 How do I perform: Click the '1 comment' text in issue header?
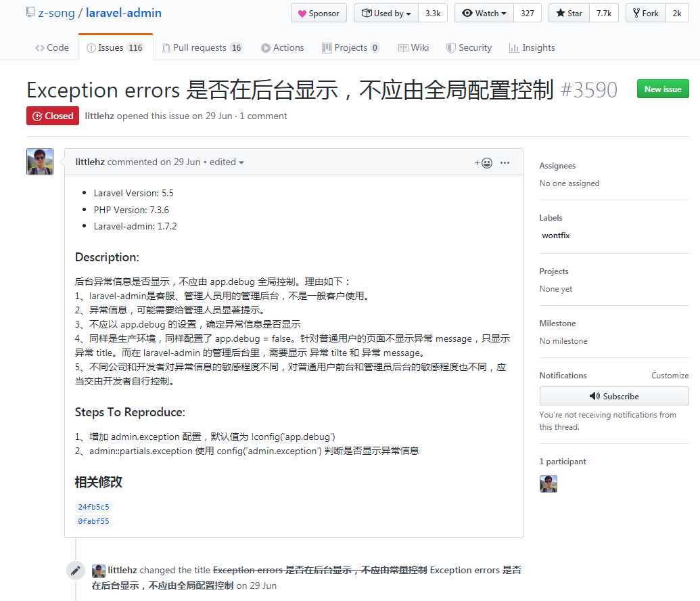point(263,116)
